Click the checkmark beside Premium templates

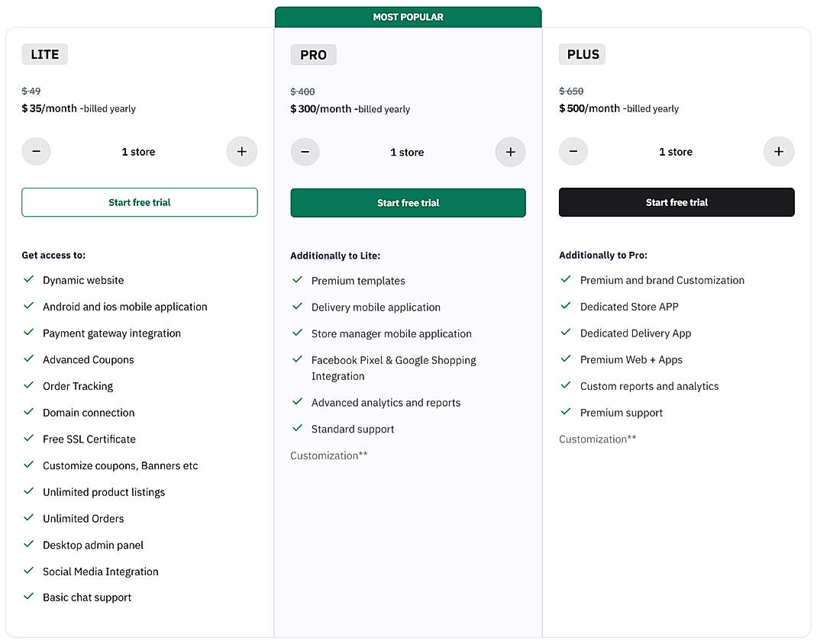point(297,280)
